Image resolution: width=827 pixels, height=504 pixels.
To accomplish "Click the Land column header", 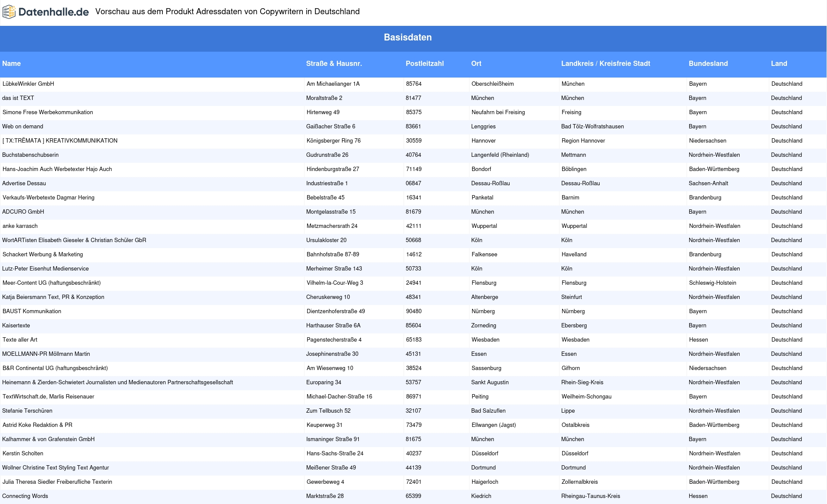I will (x=779, y=64).
